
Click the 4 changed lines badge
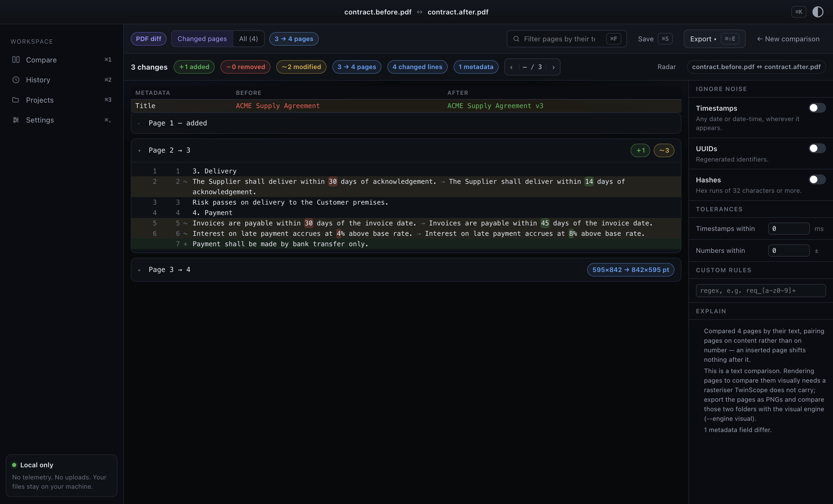(417, 67)
